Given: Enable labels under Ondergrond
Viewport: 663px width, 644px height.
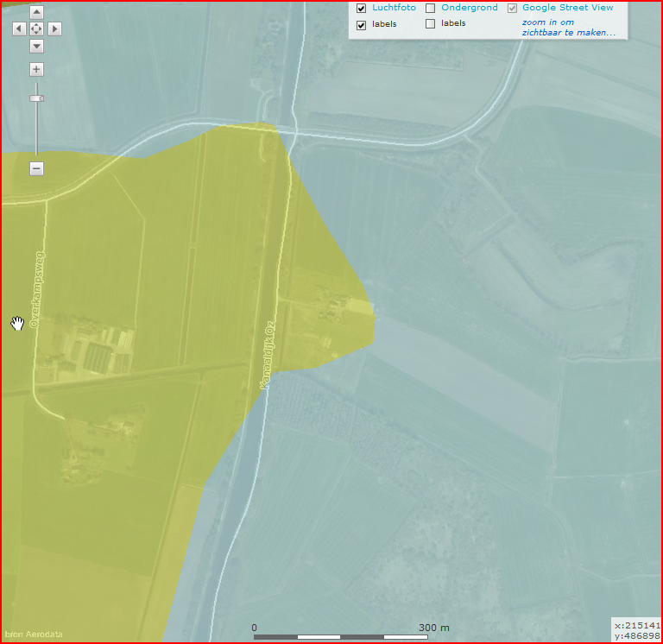Looking at the screenshot, I should click(x=431, y=24).
